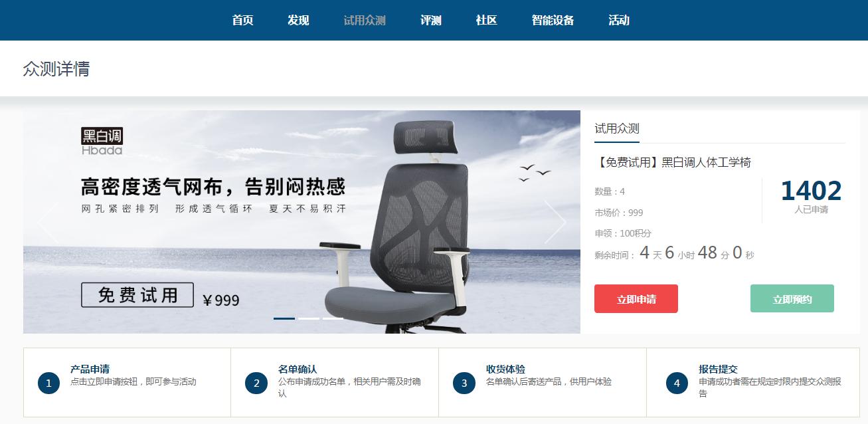868x424 pixels.
Task: Click the step 2 circle icon
Action: point(256,383)
